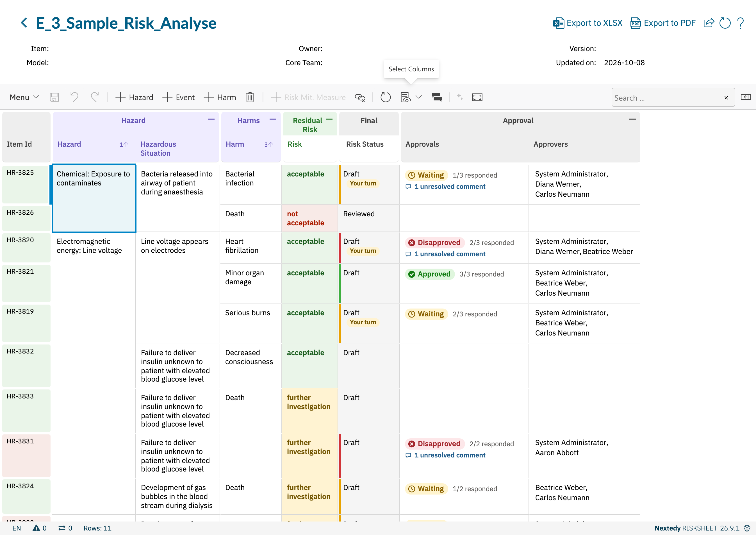This screenshot has width=756, height=535.
Task: Click comment icon in HR-3825 approvals
Action: [408, 187]
